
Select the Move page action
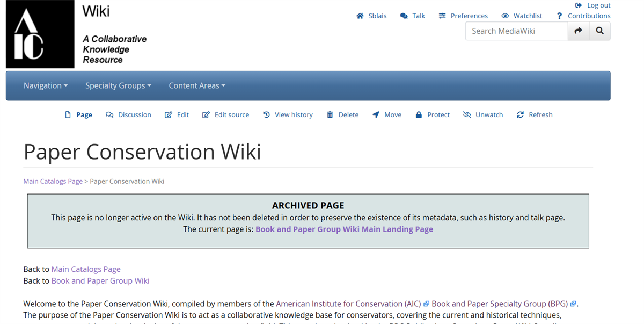387,114
